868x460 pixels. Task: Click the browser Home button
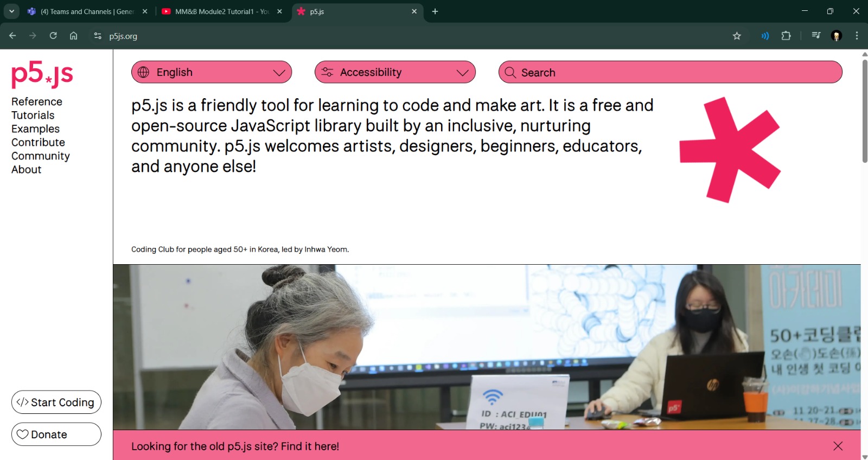coord(74,36)
